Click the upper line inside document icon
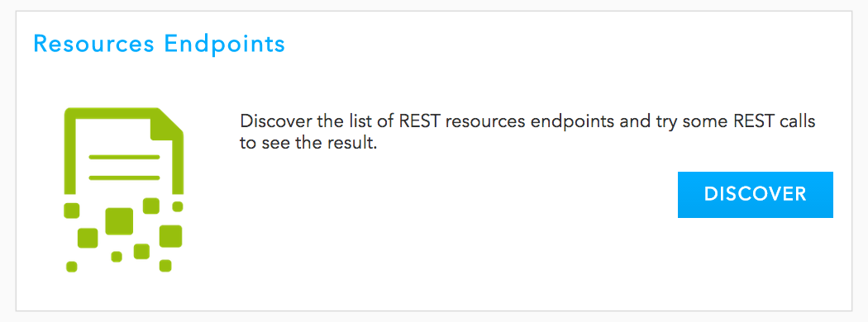Screen dimensions: 868x322 [x=124, y=157]
